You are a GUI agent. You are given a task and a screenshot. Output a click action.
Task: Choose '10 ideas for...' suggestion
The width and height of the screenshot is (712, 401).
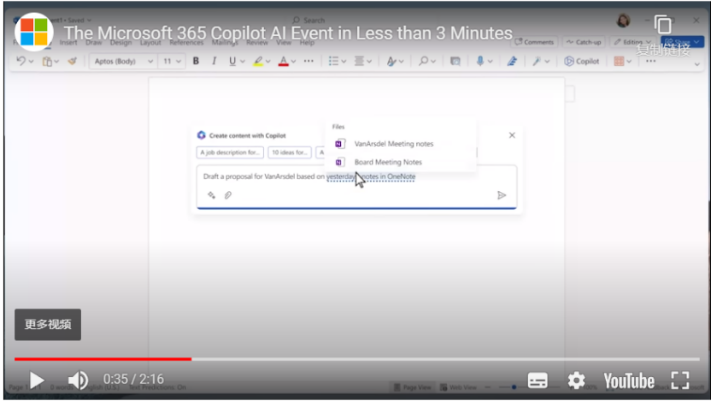tap(289, 152)
